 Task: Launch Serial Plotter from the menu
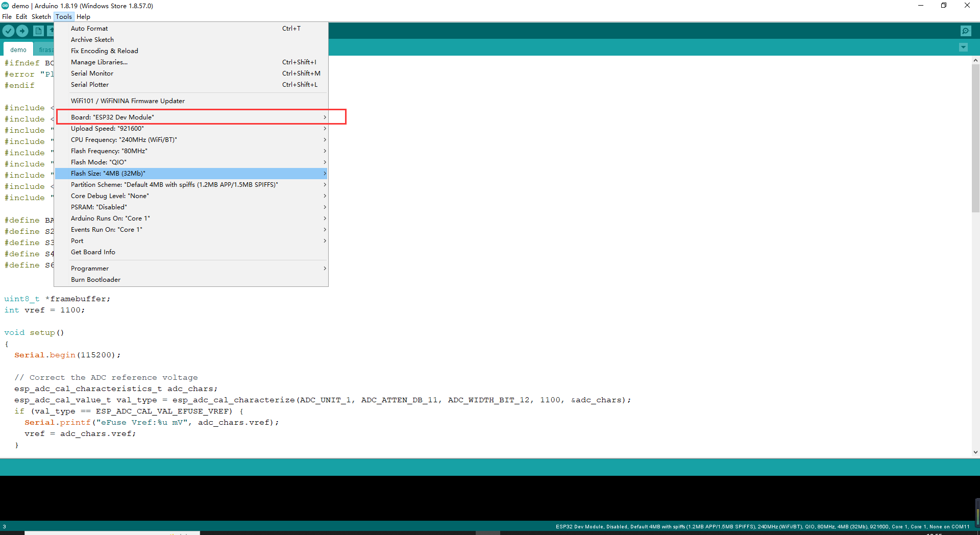tap(191, 85)
